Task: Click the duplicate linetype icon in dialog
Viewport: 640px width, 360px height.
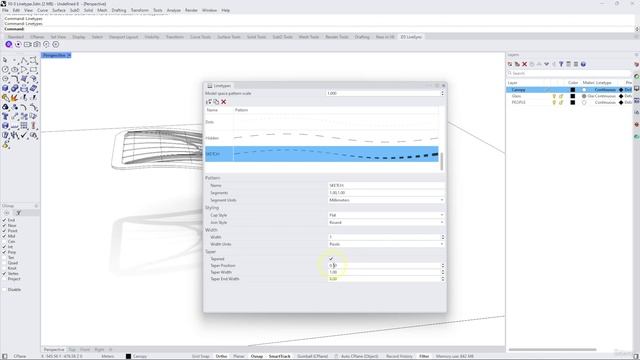Action: click(216, 102)
